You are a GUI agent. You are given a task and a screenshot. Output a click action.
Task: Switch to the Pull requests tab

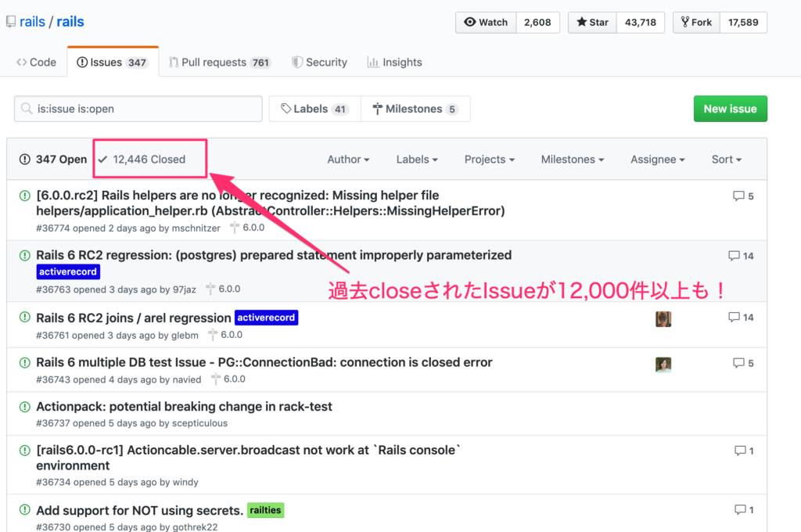[219, 63]
